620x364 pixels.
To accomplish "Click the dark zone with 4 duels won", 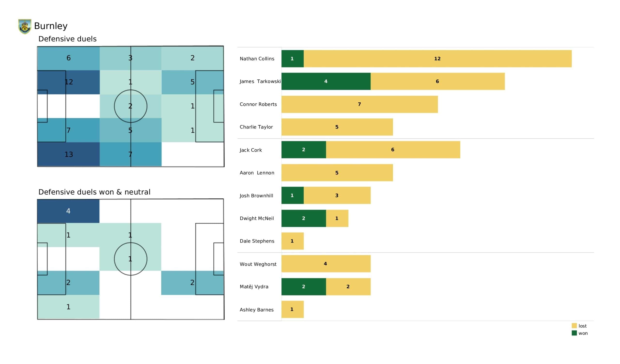I will pyautogui.click(x=68, y=211).
